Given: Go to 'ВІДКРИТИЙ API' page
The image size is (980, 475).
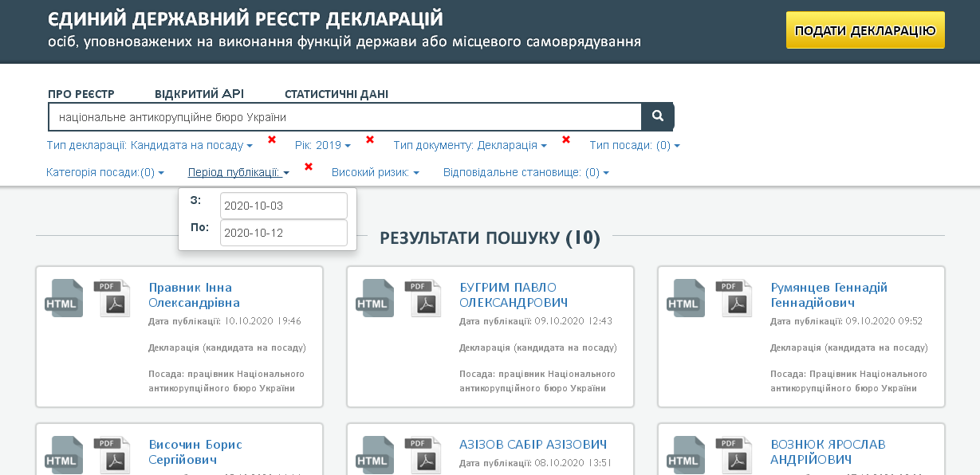Looking at the screenshot, I should tap(199, 94).
